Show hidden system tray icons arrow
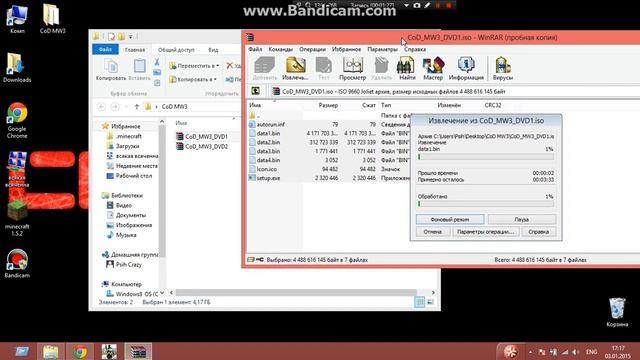 tap(530, 352)
